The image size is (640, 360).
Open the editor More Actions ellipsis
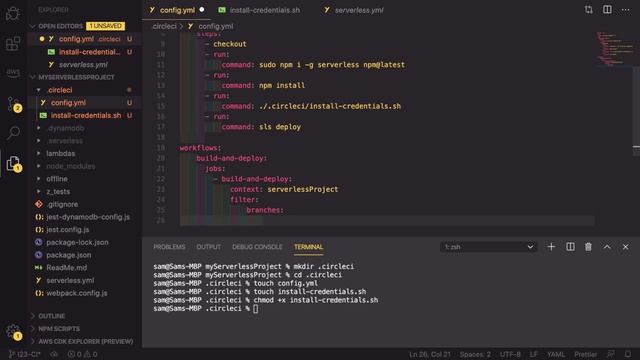(x=625, y=10)
